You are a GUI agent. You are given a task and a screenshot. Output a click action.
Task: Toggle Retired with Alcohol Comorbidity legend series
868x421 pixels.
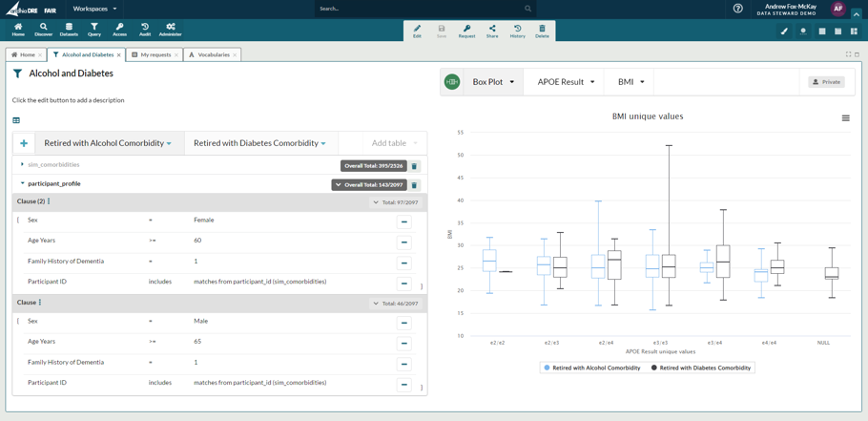(x=592, y=368)
